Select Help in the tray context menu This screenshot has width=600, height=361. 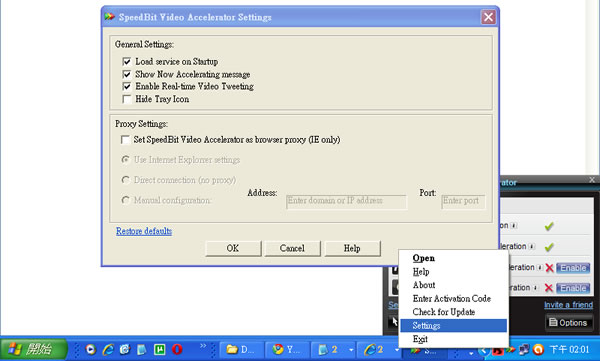pyautogui.click(x=454, y=271)
